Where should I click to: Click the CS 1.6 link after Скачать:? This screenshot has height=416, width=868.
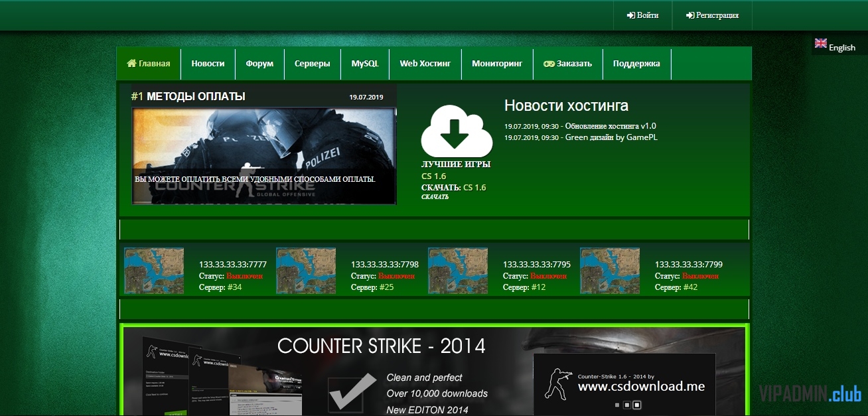[x=474, y=188]
